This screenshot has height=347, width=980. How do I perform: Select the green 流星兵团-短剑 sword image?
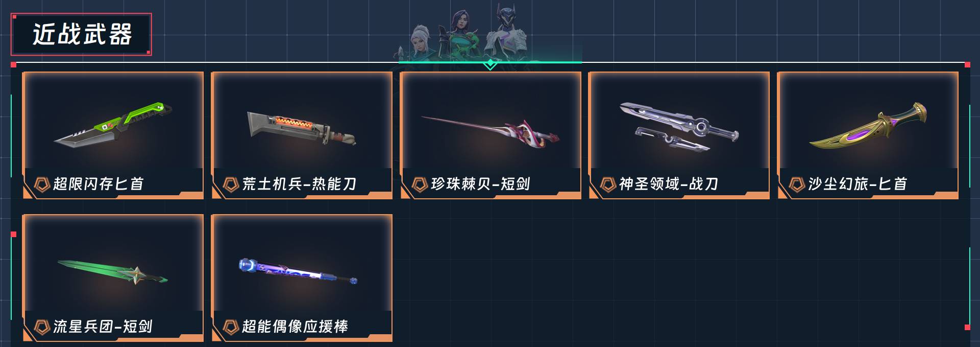[x=113, y=272]
